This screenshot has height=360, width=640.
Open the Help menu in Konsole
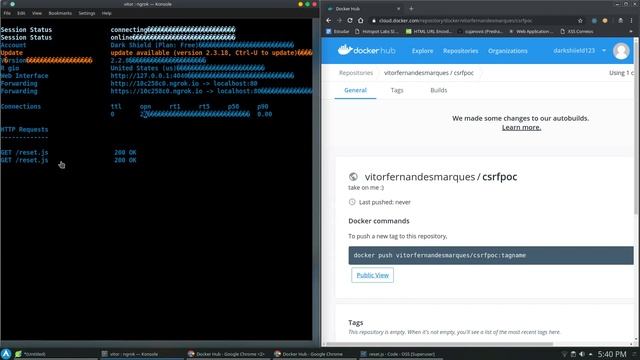(x=107, y=13)
